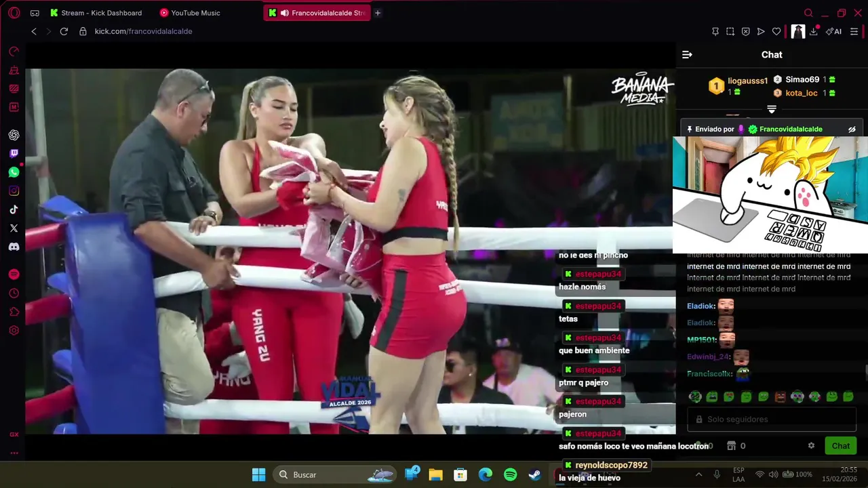Open WhatsApp in the Opera sidebar
Viewport: 868px width, 488px height.
[x=14, y=172]
